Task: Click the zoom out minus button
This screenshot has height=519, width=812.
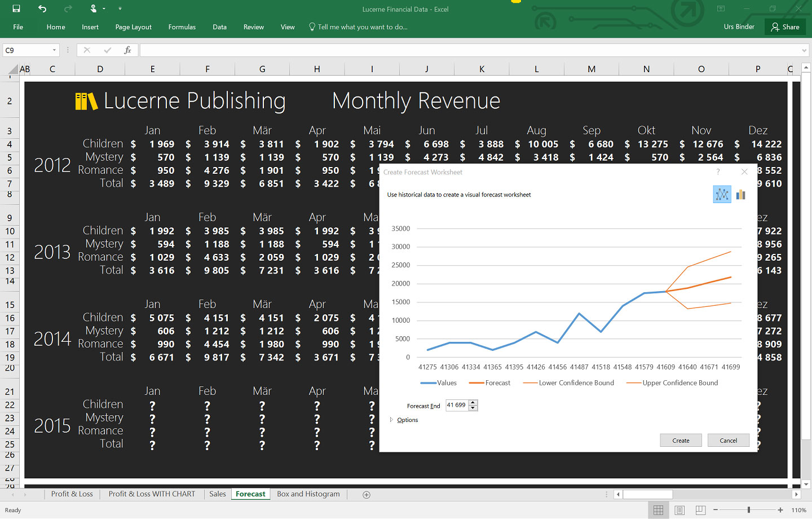Action: (x=716, y=510)
